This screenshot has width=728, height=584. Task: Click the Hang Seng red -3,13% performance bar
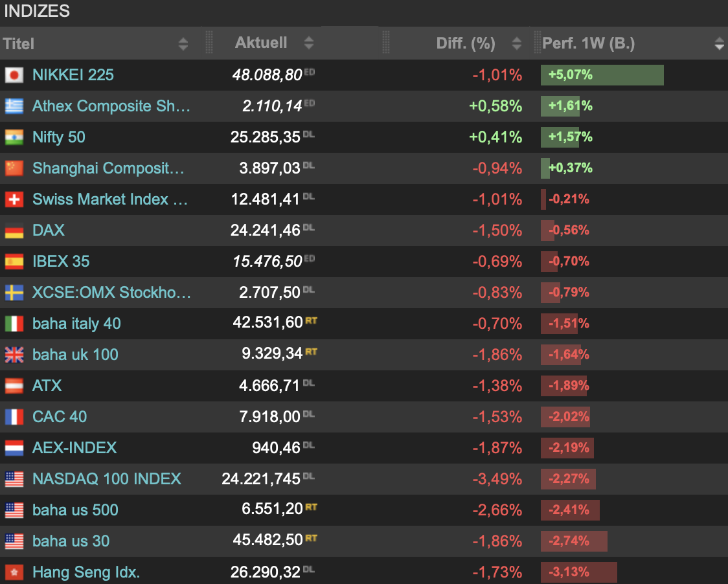[578, 572]
